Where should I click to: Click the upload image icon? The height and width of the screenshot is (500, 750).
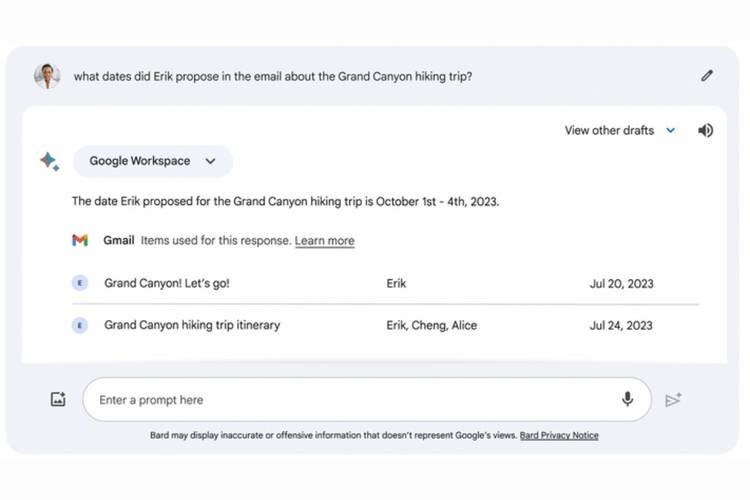[x=58, y=399]
